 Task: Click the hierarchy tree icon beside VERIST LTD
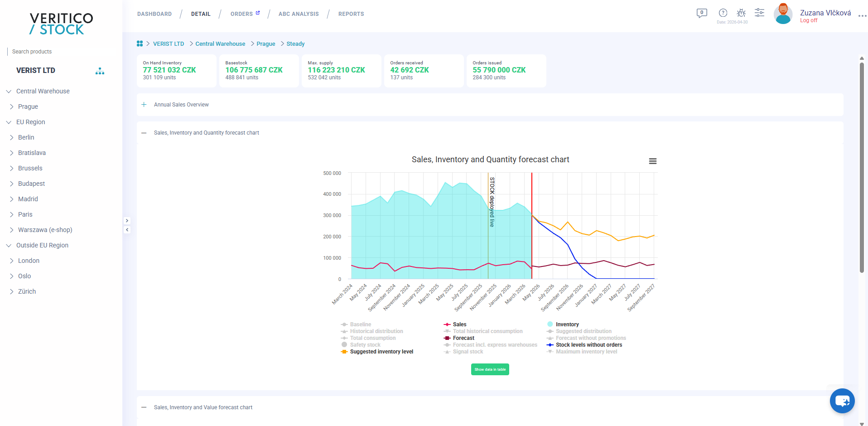tap(100, 71)
